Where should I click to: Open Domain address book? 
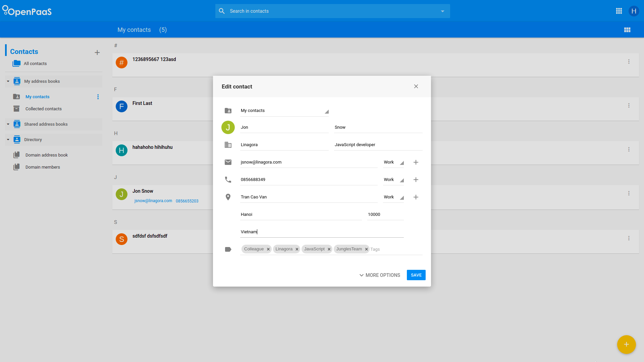47,155
